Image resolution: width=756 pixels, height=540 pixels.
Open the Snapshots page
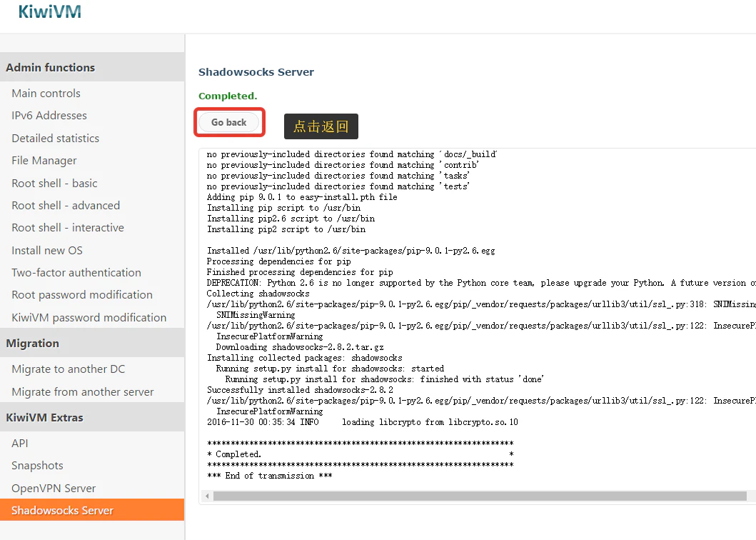pyautogui.click(x=37, y=466)
